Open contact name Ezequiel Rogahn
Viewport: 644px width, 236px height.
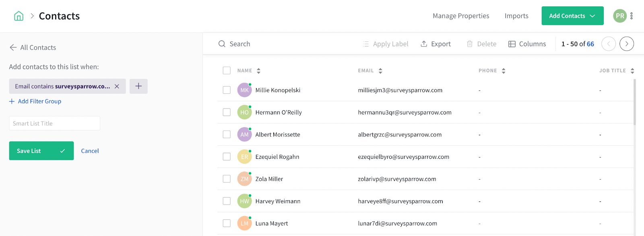(277, 157)
